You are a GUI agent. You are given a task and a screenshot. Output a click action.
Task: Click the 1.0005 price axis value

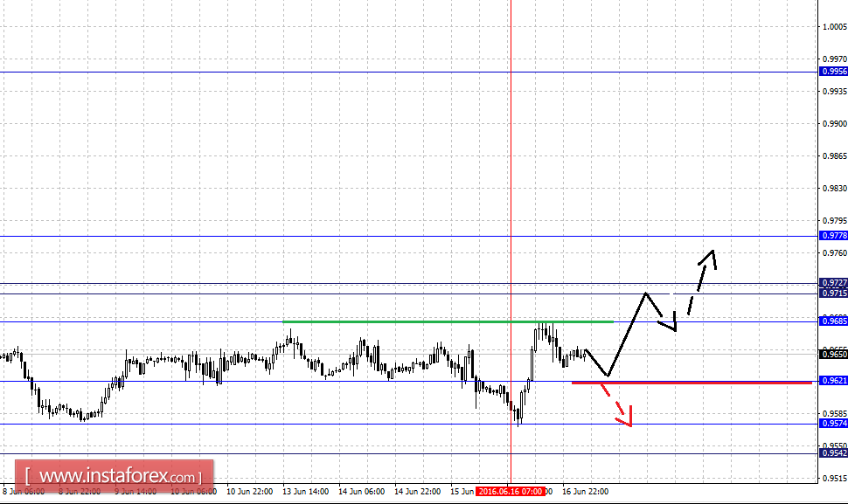835,26
